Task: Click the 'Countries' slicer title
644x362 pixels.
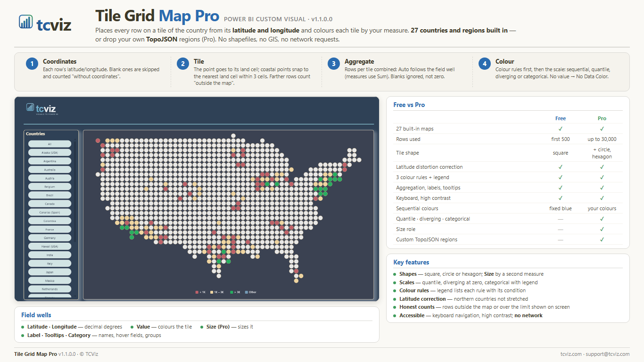Action: 35,134
